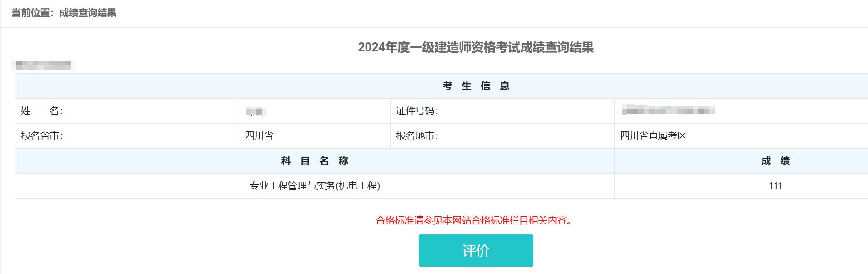Click the blurred text above the table
Viewport: 868px width, 274px height.
click(x=43, y=65)
